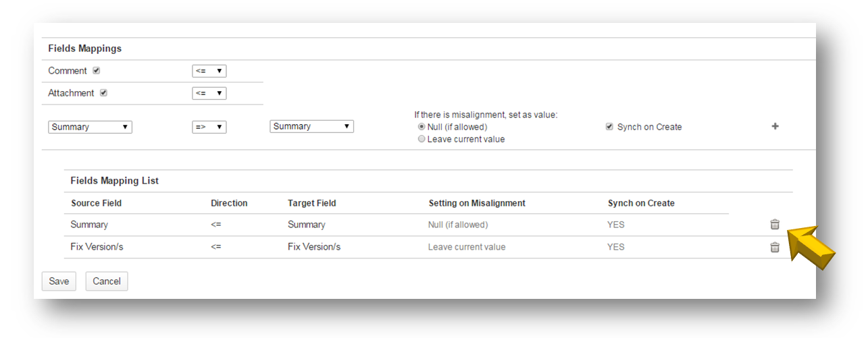Open the => direction dropdown
This screenshot has height=338, width=868.
(x=209, y=127)
